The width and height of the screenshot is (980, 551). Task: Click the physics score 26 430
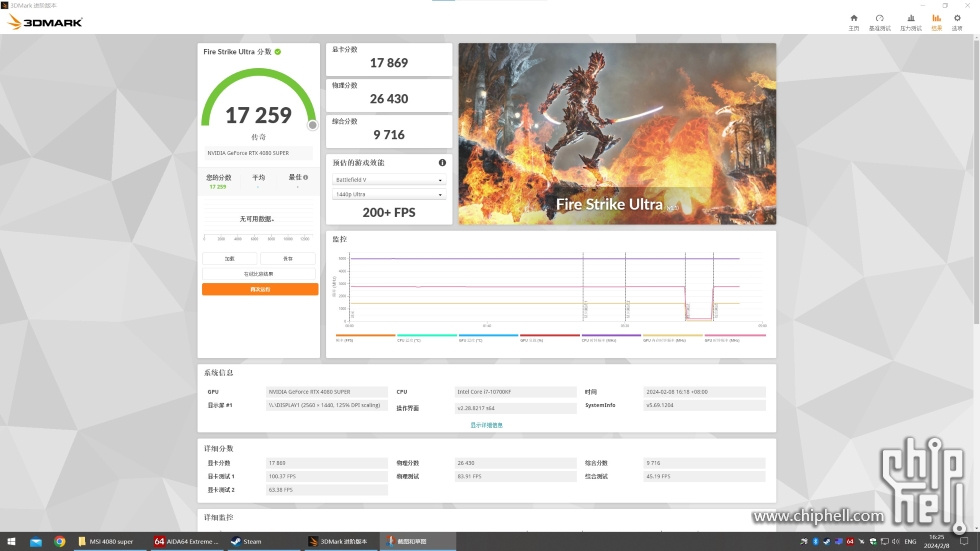[389, 99]
